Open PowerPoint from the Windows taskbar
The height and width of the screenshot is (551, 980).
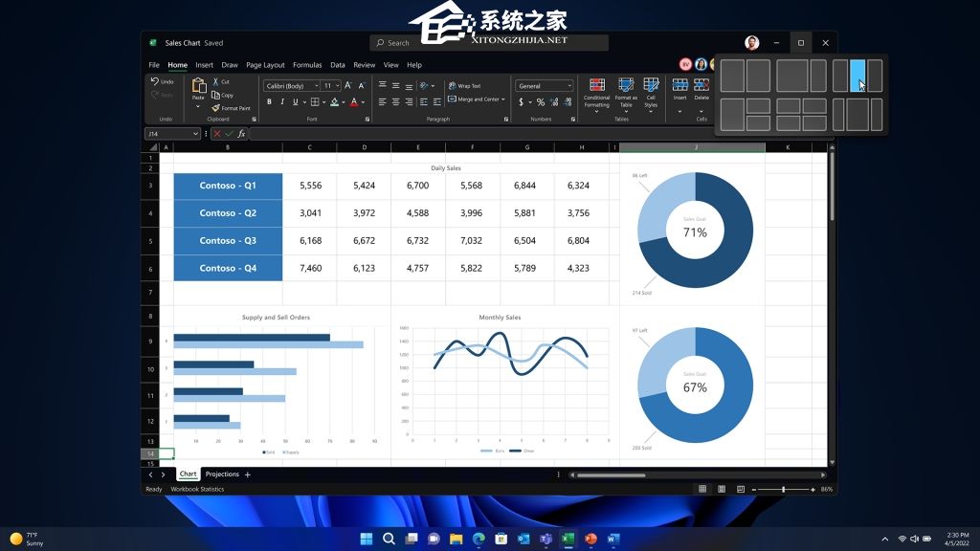[590, 540]
